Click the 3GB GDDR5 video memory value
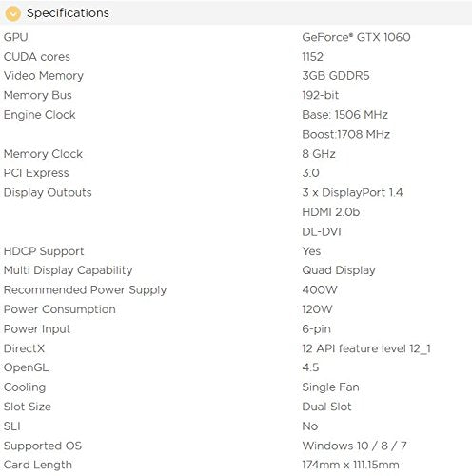 (336, 76)
